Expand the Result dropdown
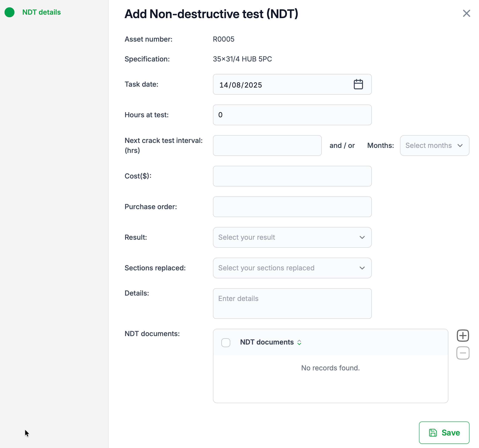This screenshot has width=479, height=448. tap(292, 237)
